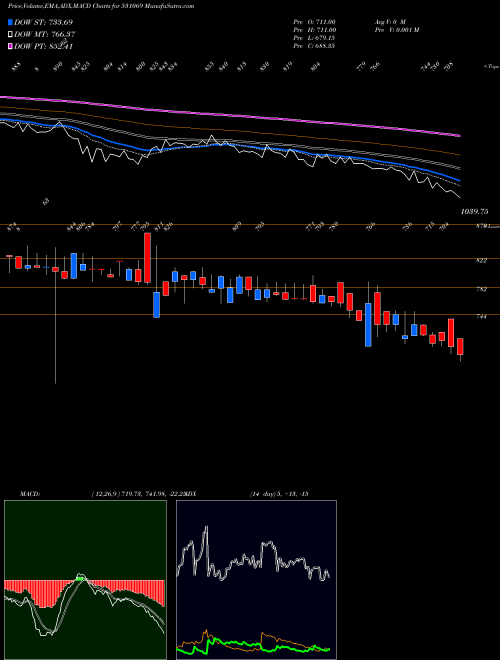Click the Pre H: 711.00 value
The height and width of the screenshot is (660, 500).
tap(314, 30)
